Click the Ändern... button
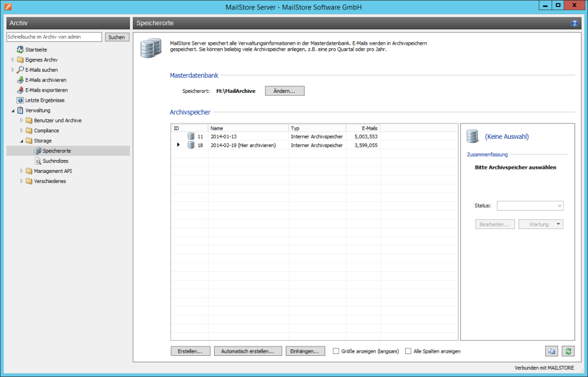Image resolution: width=588 pixels, height=377 pixels. (285, 91)
